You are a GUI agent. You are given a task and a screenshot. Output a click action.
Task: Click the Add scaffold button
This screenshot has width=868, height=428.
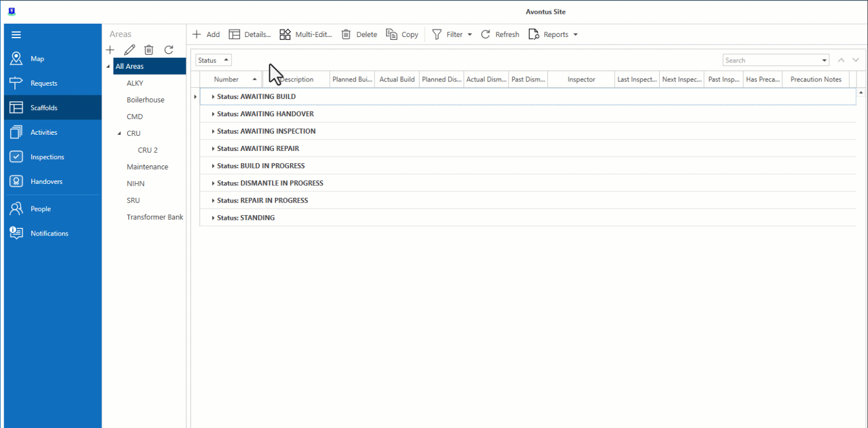206,35
